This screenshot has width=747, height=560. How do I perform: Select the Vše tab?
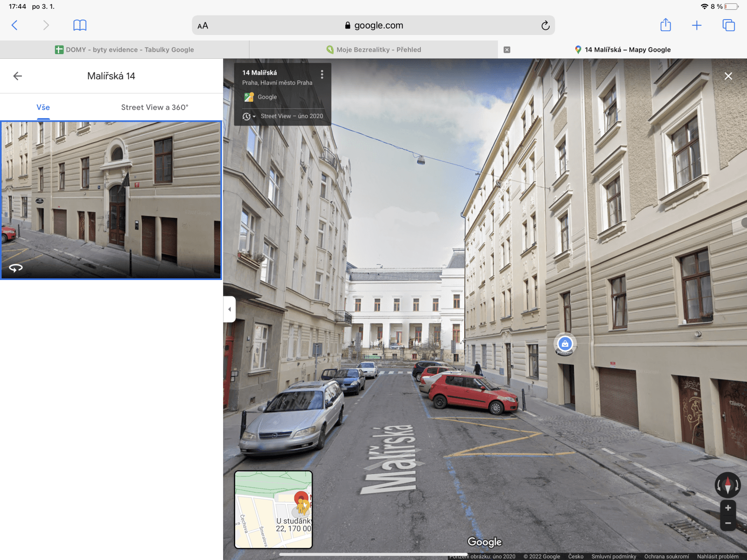(x=43, y=107)
